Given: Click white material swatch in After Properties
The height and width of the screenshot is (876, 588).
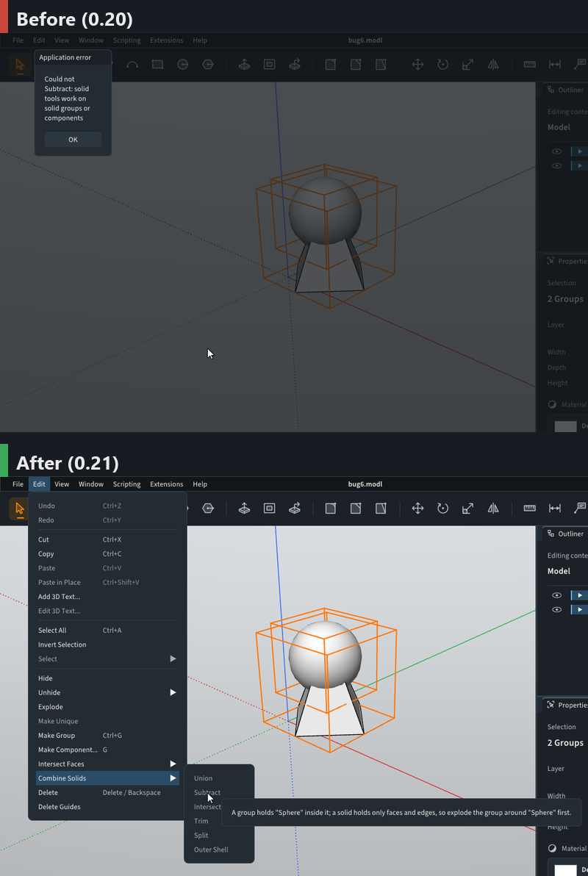Looking at the screenshot, I should pyautogui.click(x=565, y=870).
